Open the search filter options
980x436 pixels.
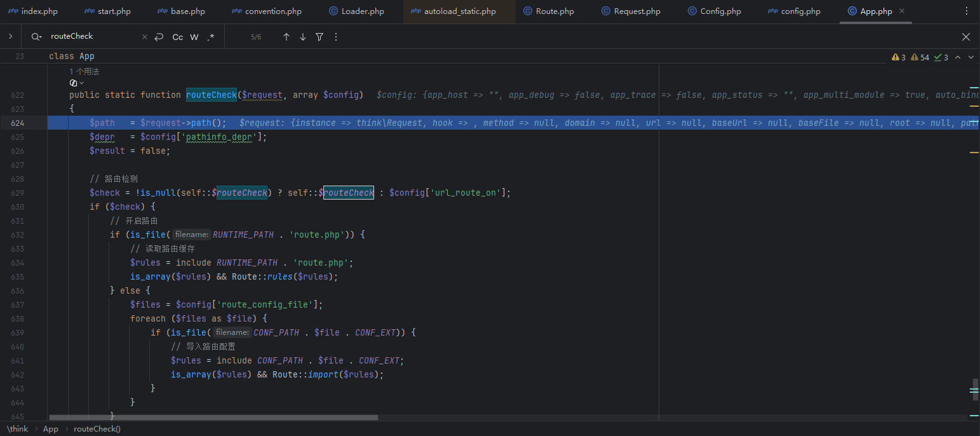319,37
